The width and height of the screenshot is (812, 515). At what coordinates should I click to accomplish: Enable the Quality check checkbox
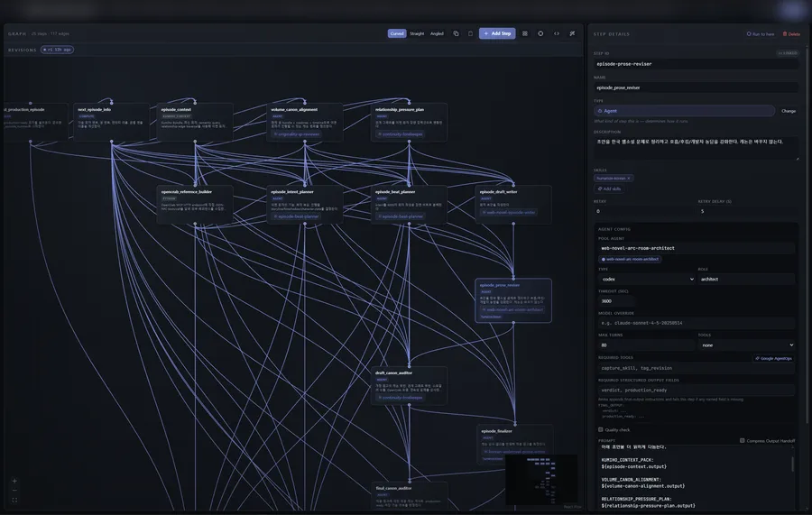click(x=601, y=429)
